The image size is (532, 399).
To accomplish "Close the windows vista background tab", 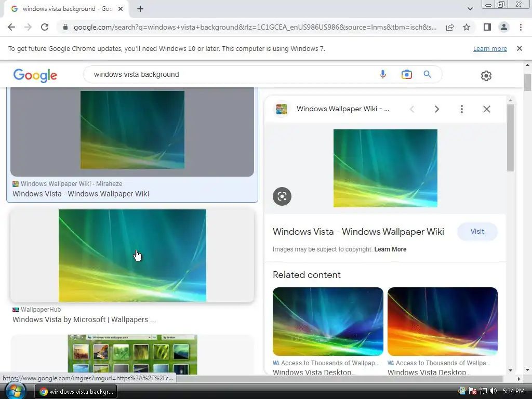I will (x=121, y=9).
